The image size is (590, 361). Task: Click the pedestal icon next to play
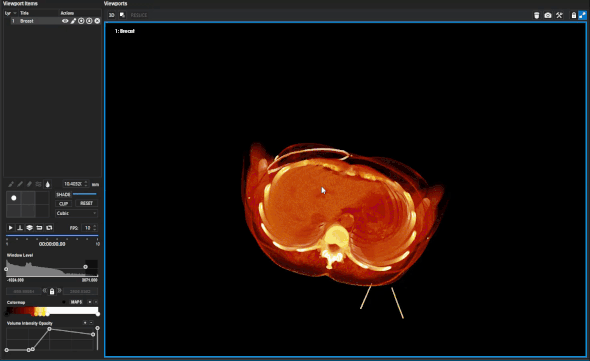20,228
